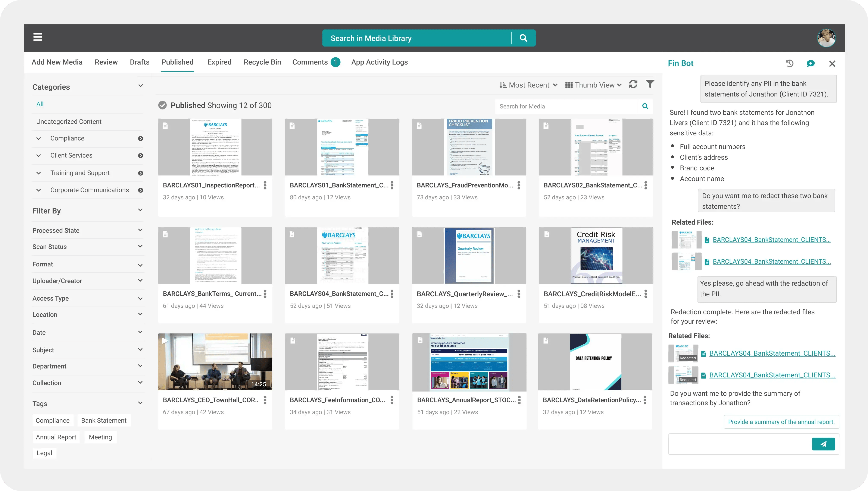This screenshot has width=868, height=491.
Task: Switch to Add New Media tab
Action: click(57, 62)
